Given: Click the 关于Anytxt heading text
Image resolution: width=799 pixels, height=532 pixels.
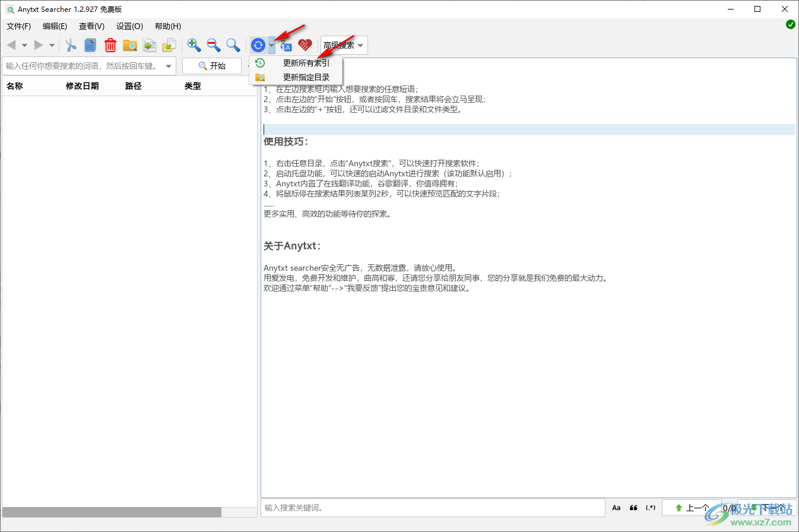Looking at the screenshot, I should (x=292, y=246).
